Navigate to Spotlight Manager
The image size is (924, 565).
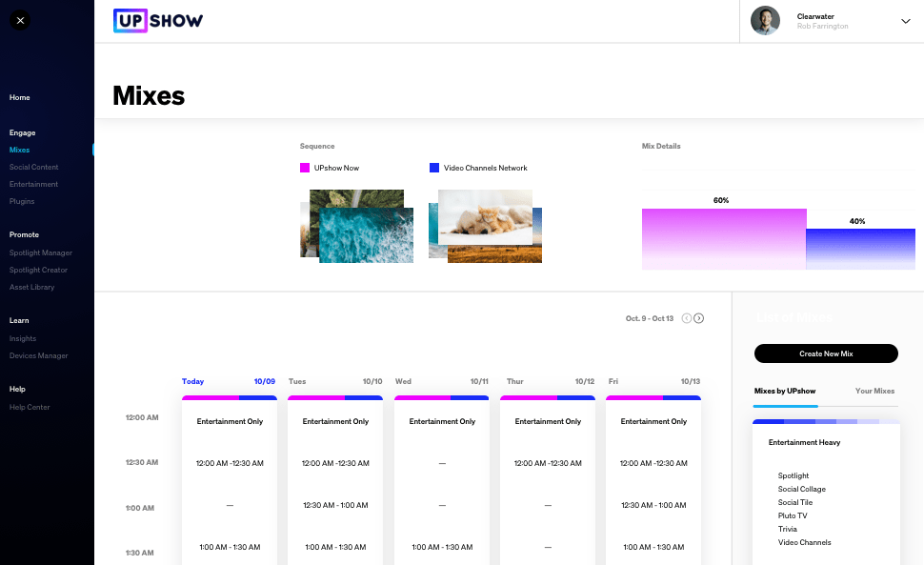pyautogui.click(x=41, y=252)
